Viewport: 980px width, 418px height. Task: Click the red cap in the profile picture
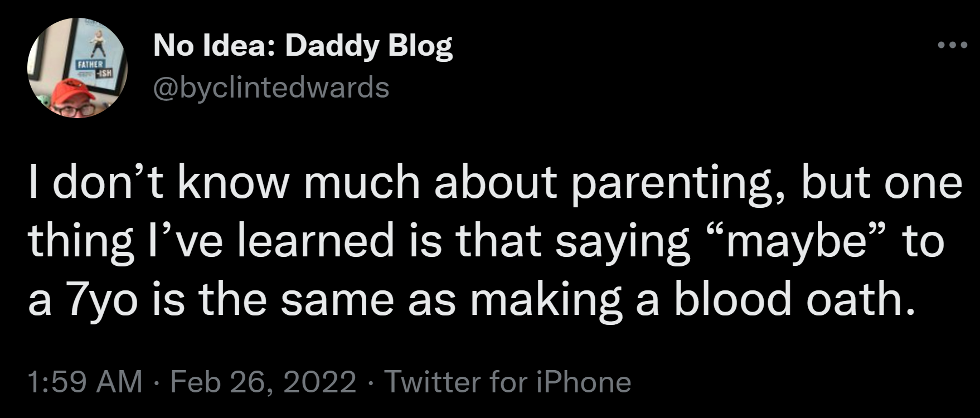pyautogui.click(x=70, y=91)
